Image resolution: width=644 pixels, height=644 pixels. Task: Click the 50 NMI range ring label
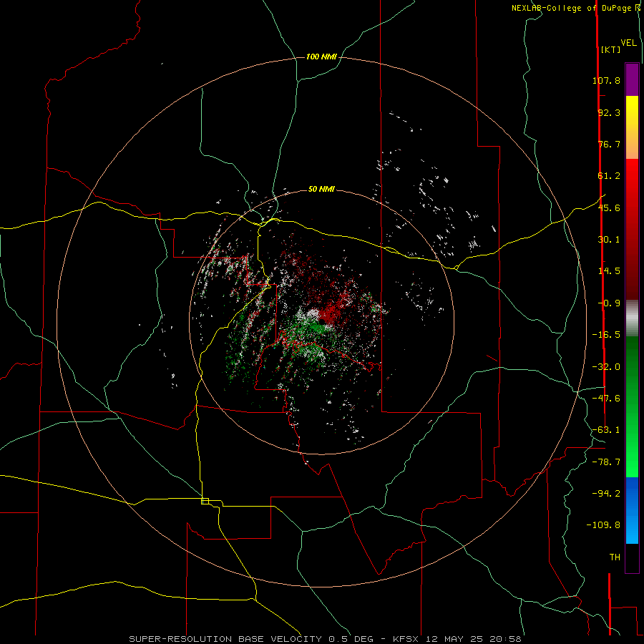321,189
